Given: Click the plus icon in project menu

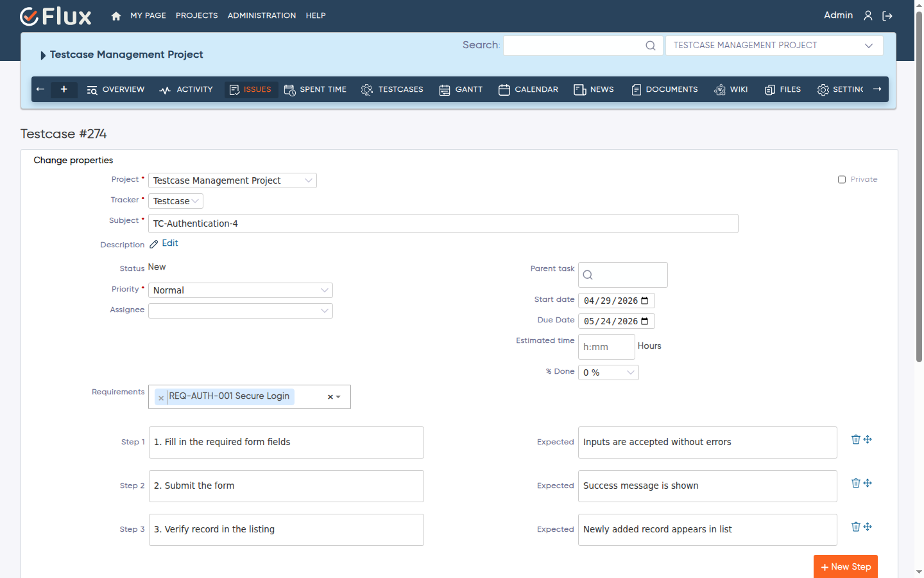Looking at the screenshot, I should (64, 89).
